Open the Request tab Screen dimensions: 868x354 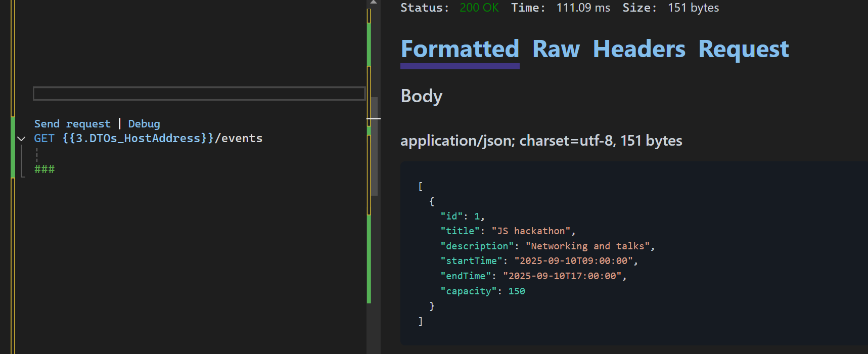(743, 49)
